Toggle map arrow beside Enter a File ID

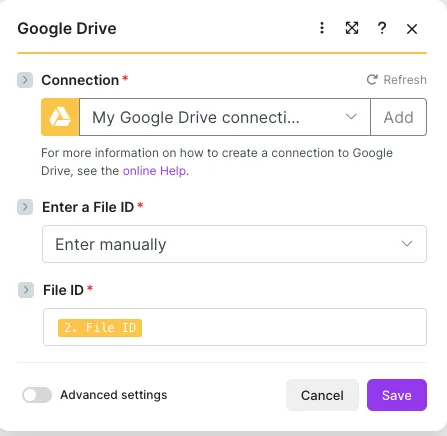coord(25,207)
